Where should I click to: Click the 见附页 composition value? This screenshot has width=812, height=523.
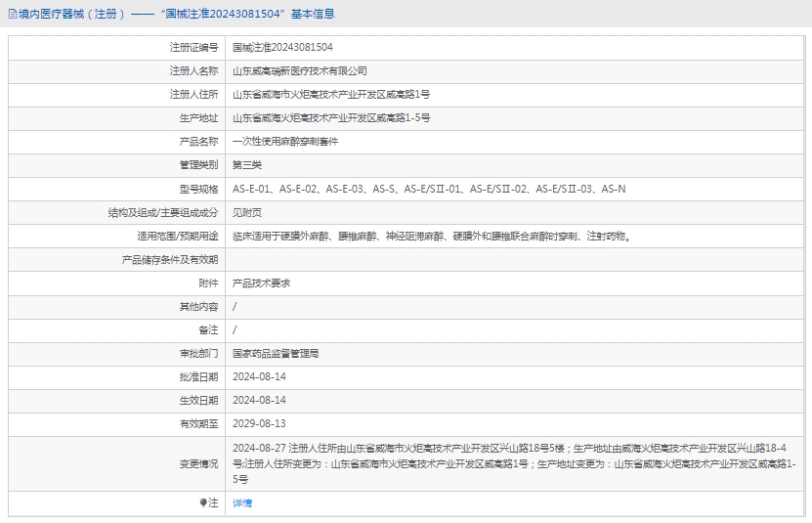point(247,212)
